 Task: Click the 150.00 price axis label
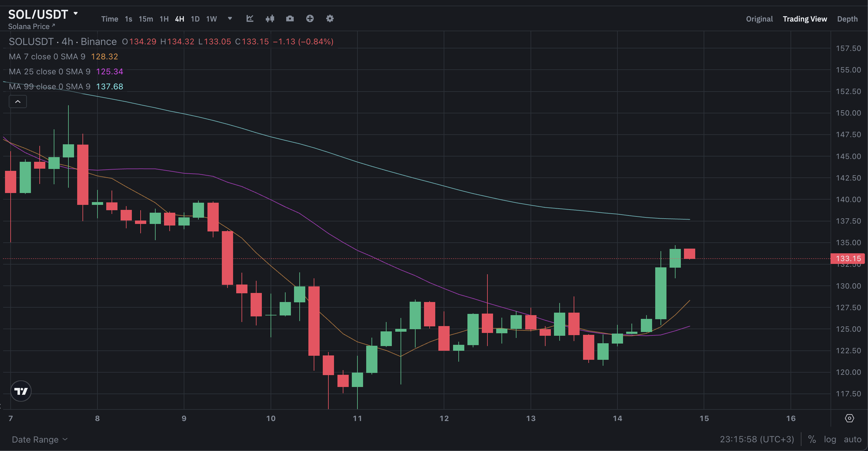[848, 113]
